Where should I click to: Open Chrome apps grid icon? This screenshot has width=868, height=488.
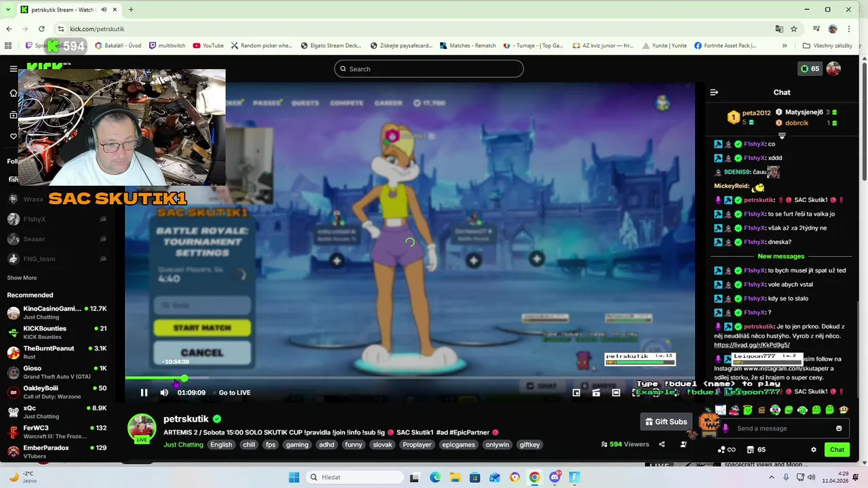tap(8, 45)
